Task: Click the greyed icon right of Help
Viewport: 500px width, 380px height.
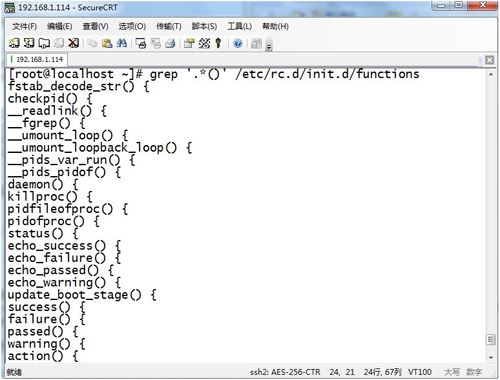Action: [x=256, y=43]
